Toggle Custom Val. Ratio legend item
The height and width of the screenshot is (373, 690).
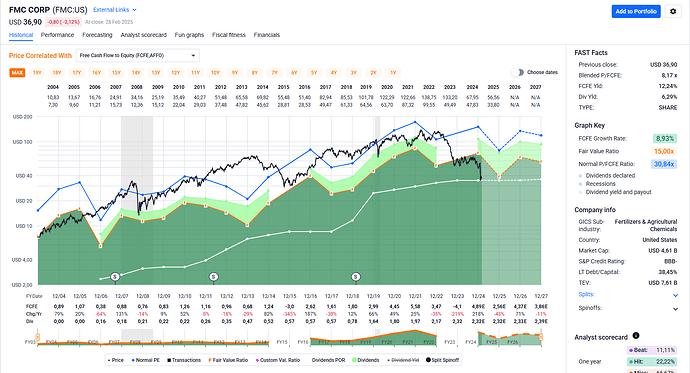click(278, 360)
